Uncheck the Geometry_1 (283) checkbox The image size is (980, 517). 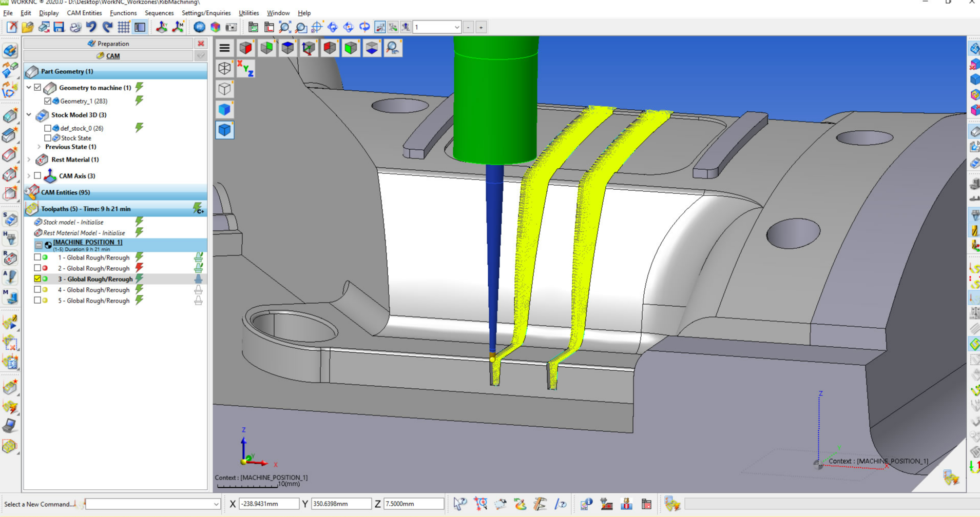pyautogui.click(x=48, y=101)
